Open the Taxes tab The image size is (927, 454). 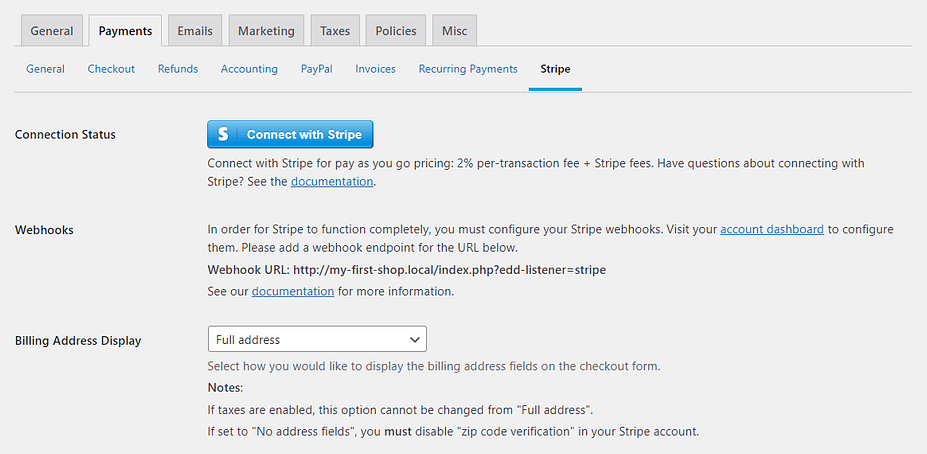click(335, 31)
